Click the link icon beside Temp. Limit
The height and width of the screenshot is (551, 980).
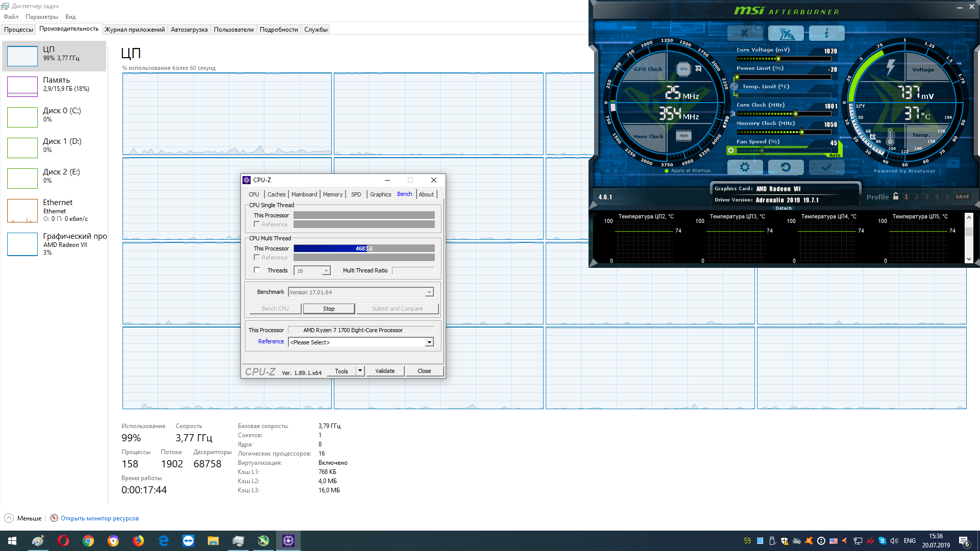point(734,87)
